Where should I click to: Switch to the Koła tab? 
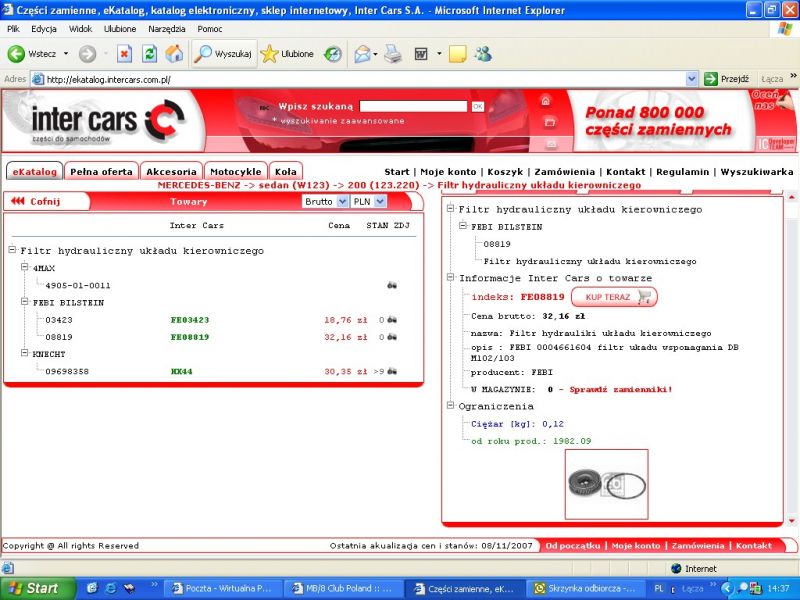(285, 171)
